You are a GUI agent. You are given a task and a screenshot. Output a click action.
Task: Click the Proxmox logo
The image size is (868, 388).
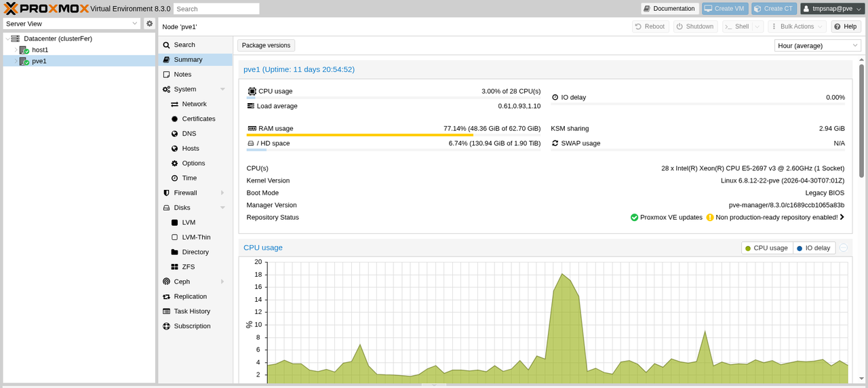coord(46,8)
